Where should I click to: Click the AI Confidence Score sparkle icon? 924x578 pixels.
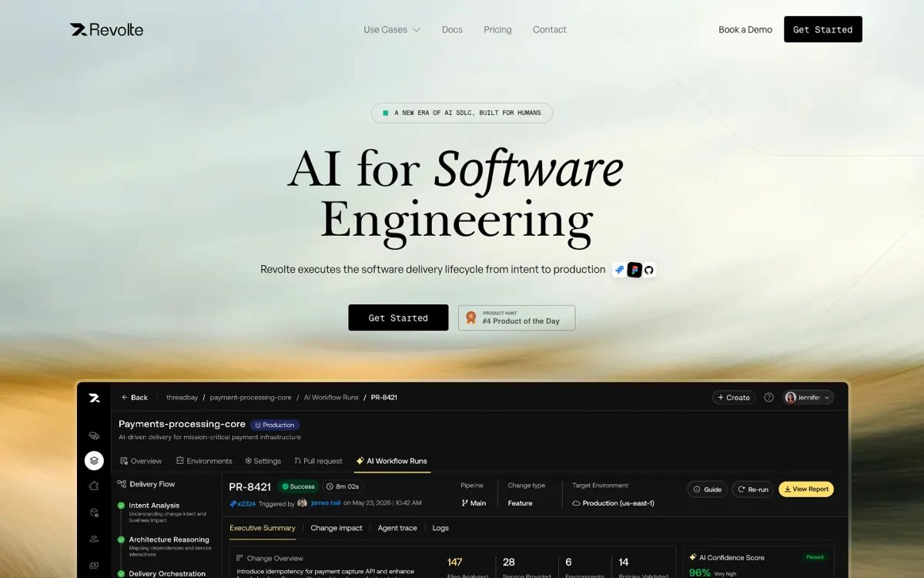(x=692, y=557)
